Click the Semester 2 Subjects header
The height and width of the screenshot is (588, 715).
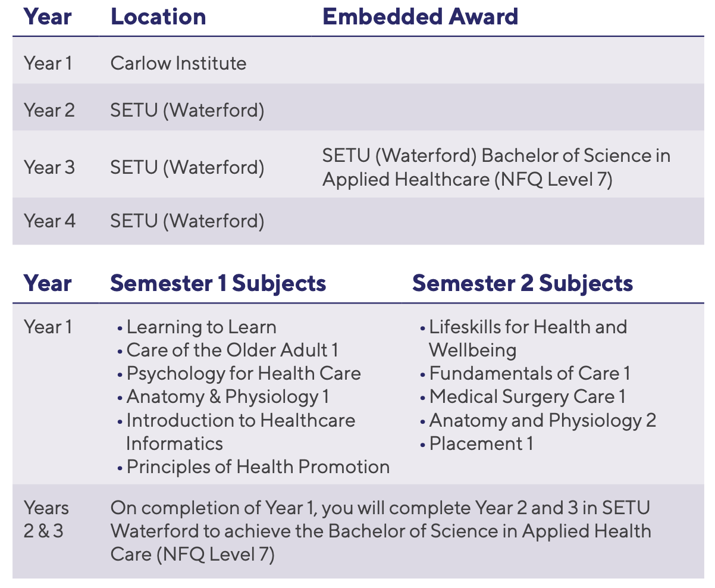[522, 283]
